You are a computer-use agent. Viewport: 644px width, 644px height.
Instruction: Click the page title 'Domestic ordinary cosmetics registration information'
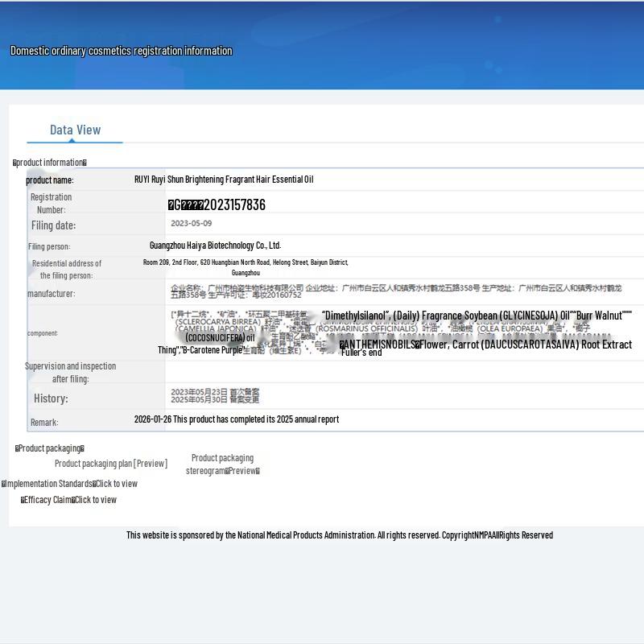[121, 51]
